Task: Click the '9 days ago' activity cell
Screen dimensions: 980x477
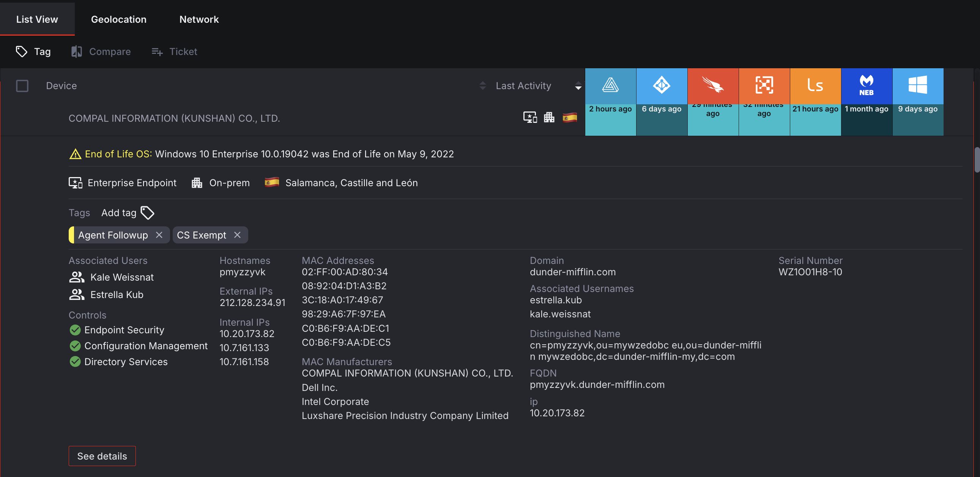Action: [x=918, y=120]
